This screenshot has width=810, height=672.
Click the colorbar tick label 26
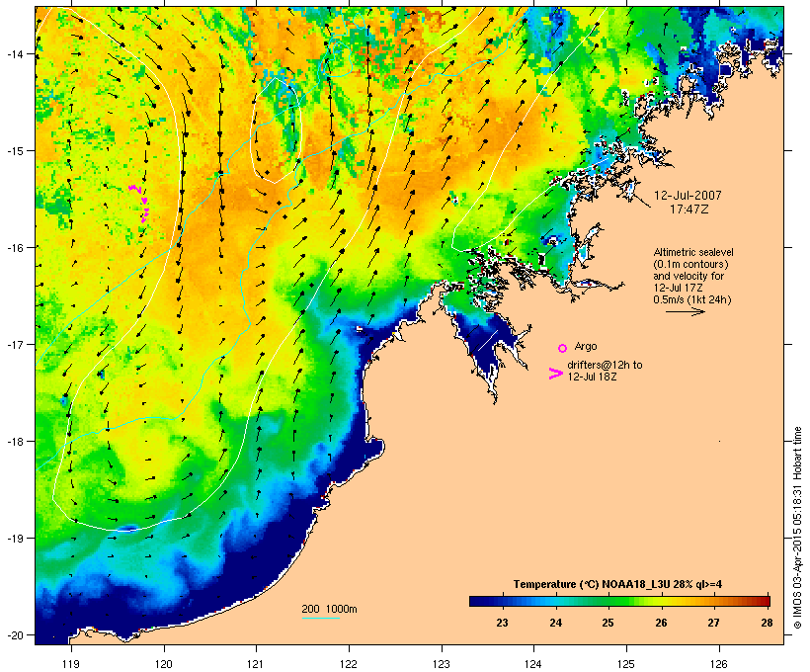click(x=661, y=623)
